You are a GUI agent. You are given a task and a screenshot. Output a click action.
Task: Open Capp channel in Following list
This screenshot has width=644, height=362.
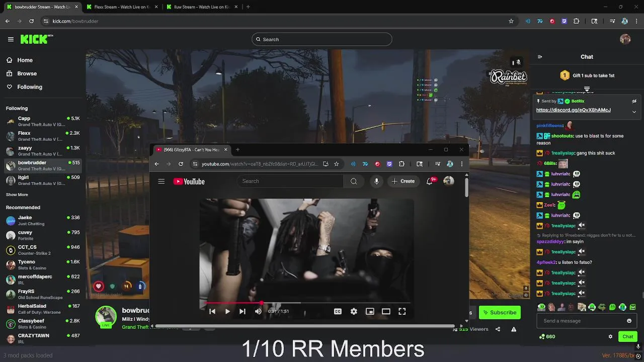tap(43, 121)
